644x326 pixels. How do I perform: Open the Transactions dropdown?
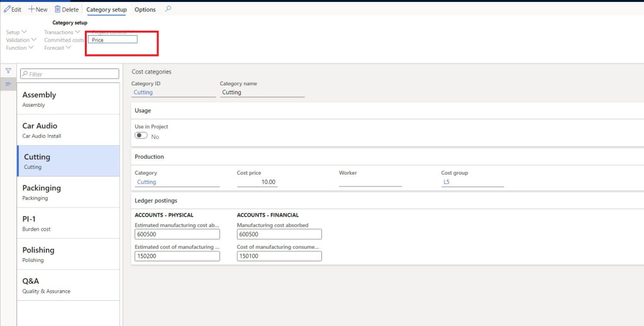click(x=62, y=32)
